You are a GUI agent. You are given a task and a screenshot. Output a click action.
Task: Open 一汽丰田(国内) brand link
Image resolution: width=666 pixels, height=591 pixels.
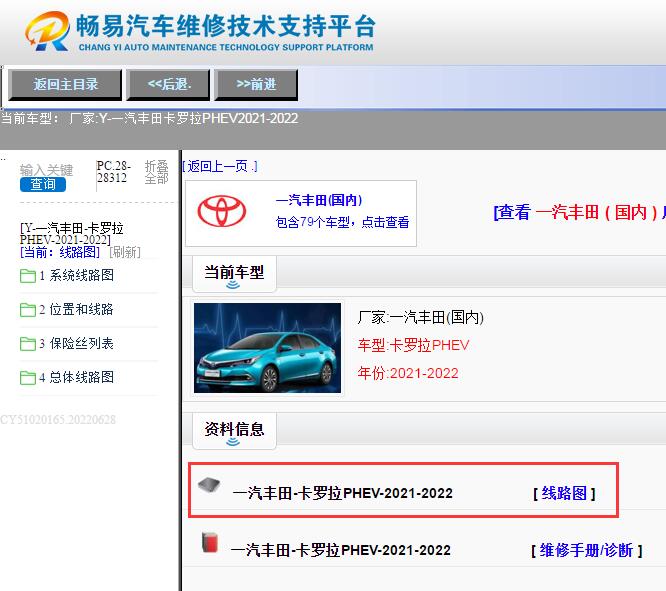click(319, 200)
